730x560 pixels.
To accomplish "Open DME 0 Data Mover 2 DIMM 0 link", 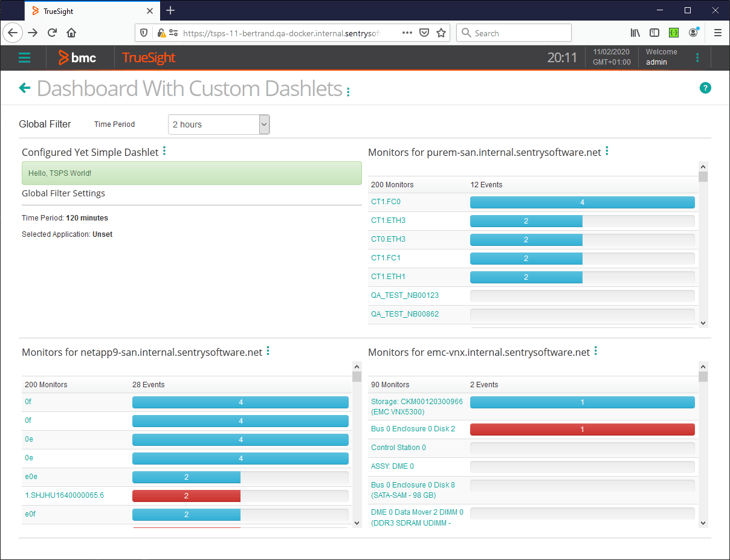I will coord(417,517).
